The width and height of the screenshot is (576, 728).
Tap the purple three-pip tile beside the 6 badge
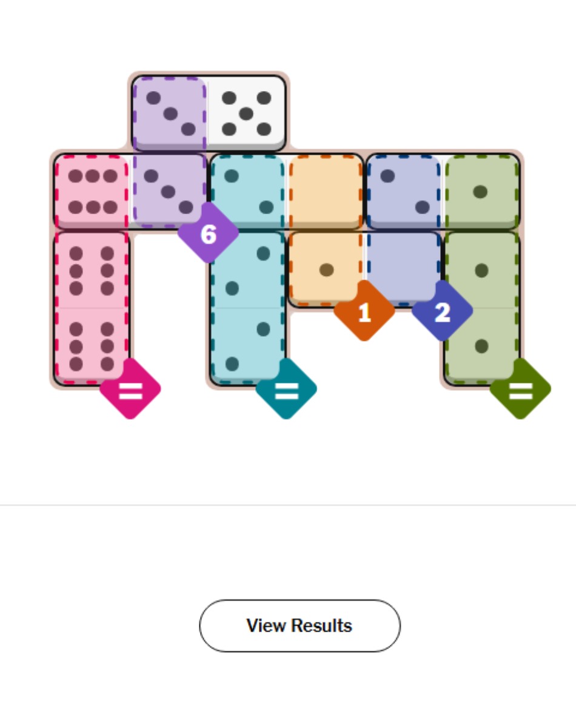point(169,190)
